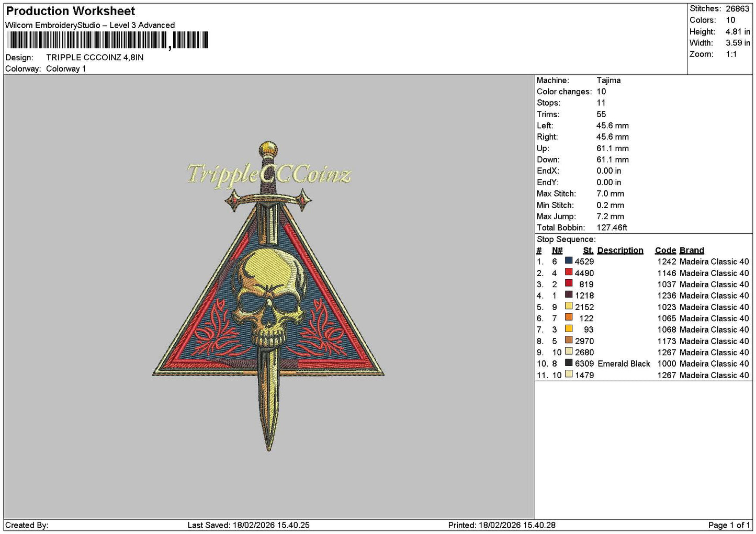Viewport: 756px width, 534px height.
Task: Click 'Wilcom EmbroideryStudio – Level 3 Advanced' text
Action: point(90,25)
